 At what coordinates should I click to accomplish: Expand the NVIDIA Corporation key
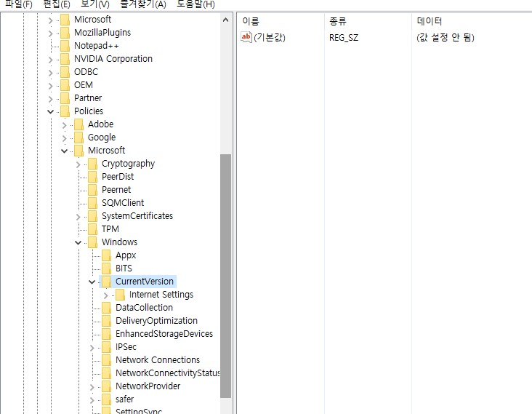pyautogui.click(x=51, y=60)
